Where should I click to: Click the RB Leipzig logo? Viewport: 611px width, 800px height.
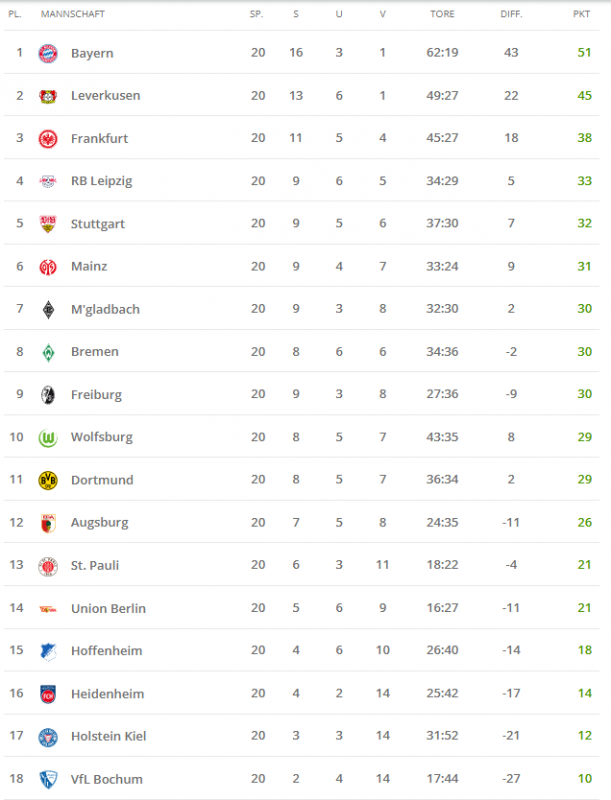coord(48,181)
